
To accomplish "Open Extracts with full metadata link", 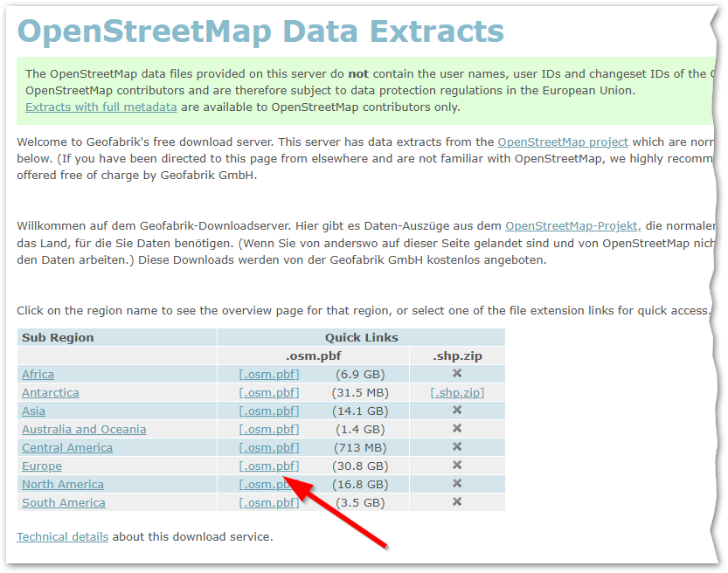I will [101, 107].
